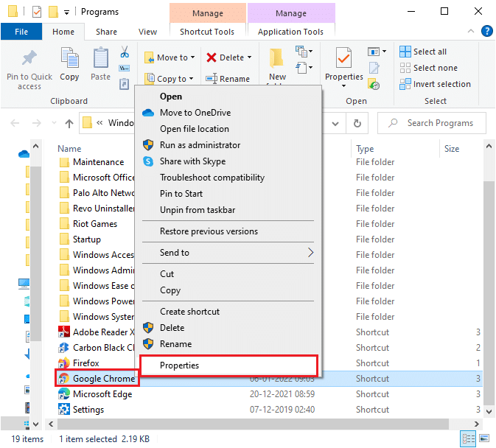Image resolution: width=496 pixels, height=448 pixels.
Task: Open the Copy to dropdown
Action: pos(169,79)
